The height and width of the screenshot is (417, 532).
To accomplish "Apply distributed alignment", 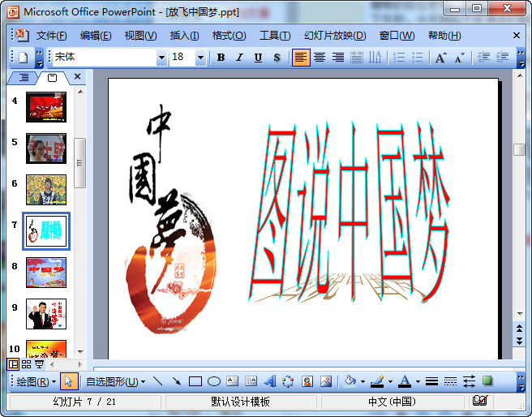I will (x=356, y=58).
